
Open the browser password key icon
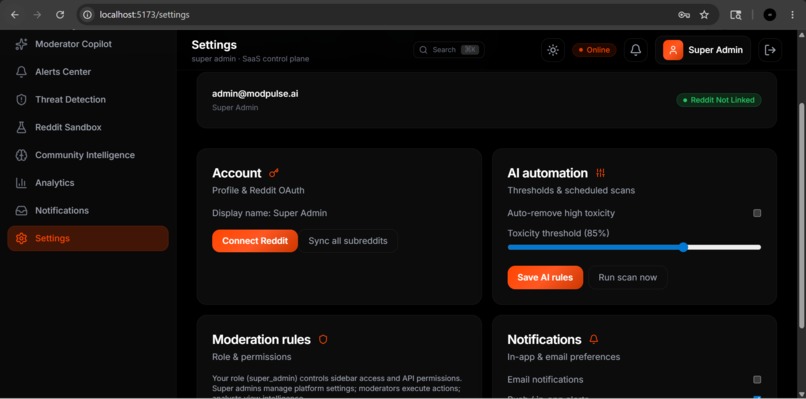[x=684, y=15]
